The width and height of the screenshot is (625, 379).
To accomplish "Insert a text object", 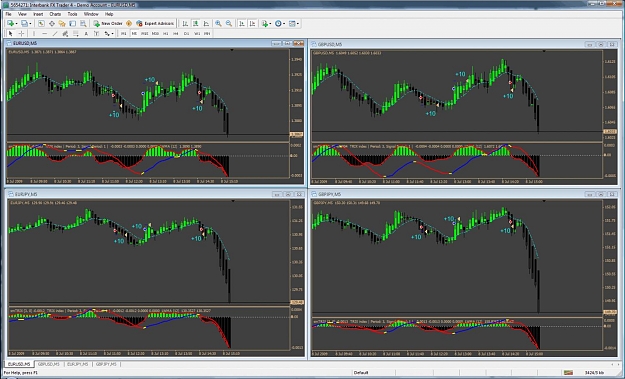I will [x=86, y=33].
